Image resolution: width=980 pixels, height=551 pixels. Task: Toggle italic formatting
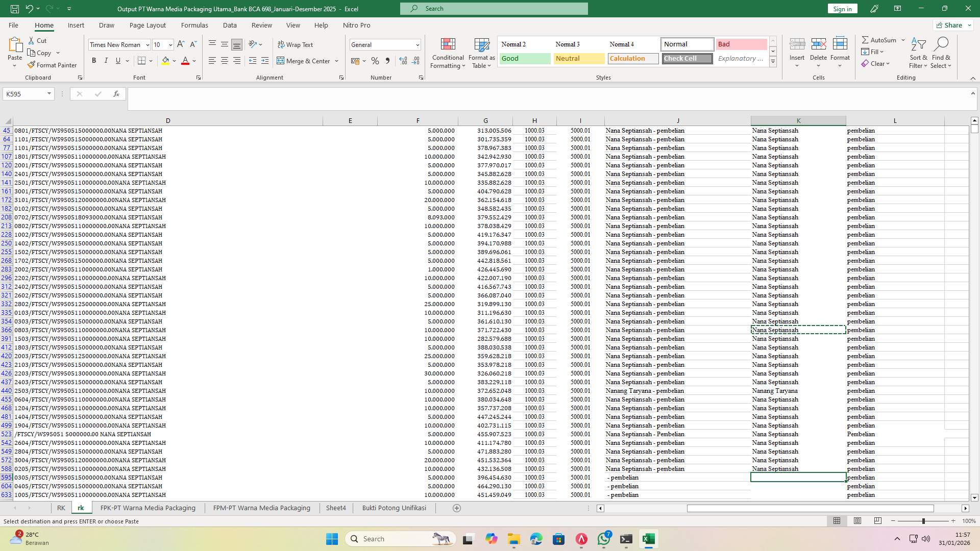[106, 60]
